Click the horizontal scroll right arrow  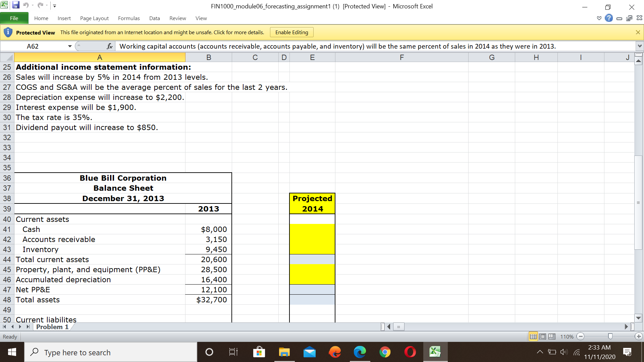point(626,326)
